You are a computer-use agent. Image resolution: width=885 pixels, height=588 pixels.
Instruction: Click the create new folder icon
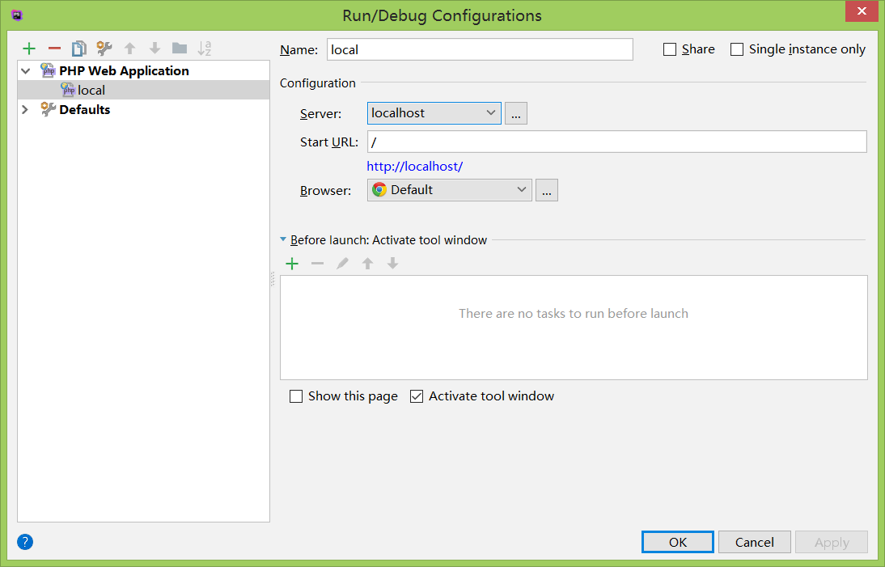tap(180, 49)
